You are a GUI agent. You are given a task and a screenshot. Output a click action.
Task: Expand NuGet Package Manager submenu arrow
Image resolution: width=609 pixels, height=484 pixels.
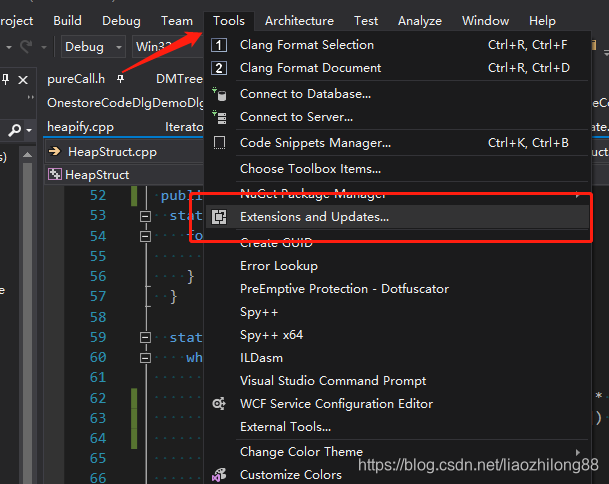(x=578, y=195)
